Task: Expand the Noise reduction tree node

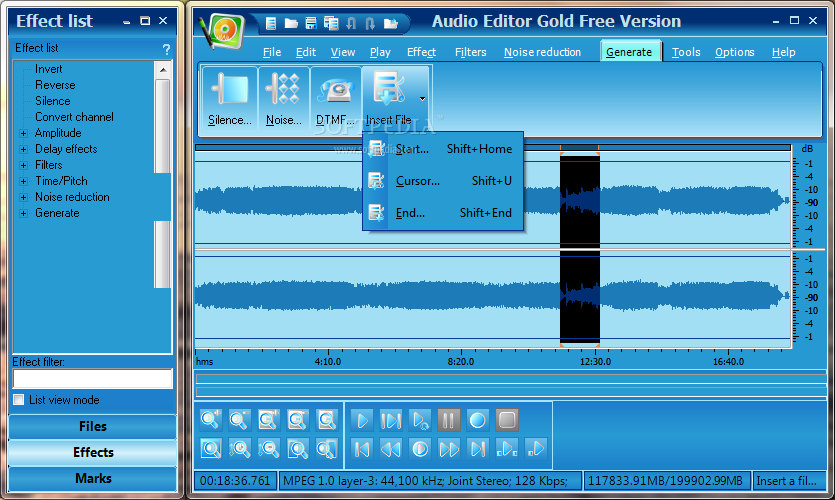Action: [x=23, y=197]
